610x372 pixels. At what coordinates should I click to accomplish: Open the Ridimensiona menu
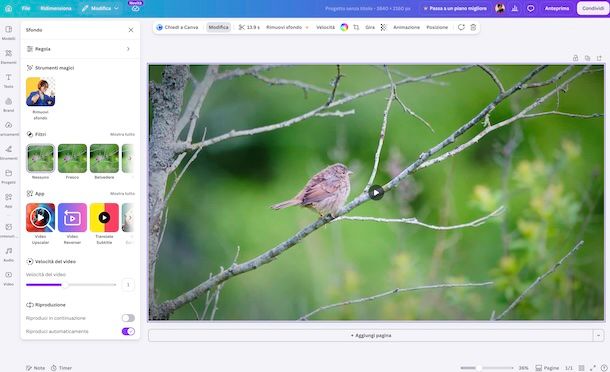pos(56,8)
